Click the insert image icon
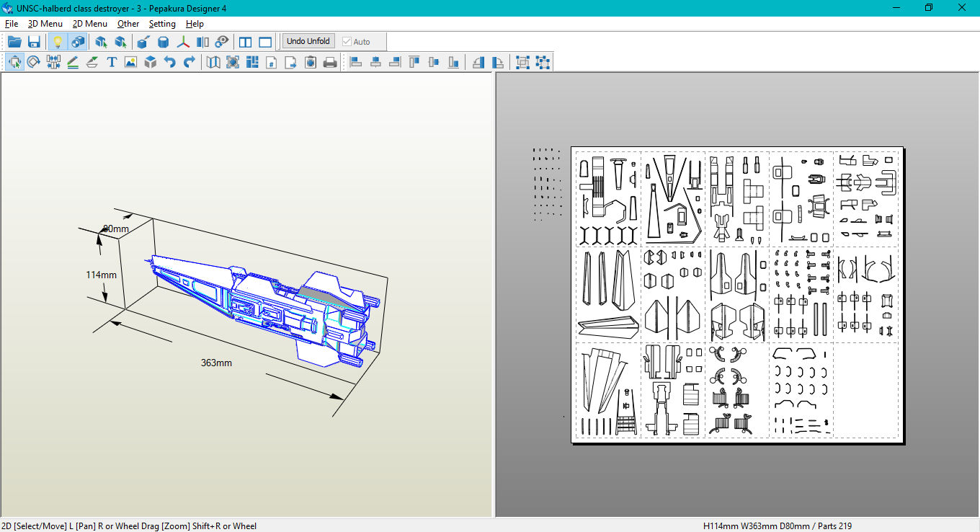 point(130,63)
